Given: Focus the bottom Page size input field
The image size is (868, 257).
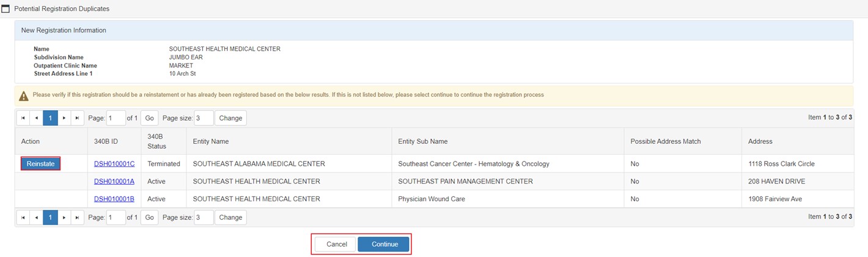Looking at the screenshot, I should 204,217.
